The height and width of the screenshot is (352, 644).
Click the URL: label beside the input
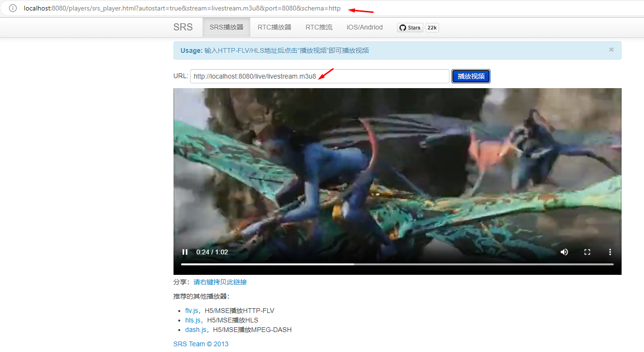(x=181, y=76)
